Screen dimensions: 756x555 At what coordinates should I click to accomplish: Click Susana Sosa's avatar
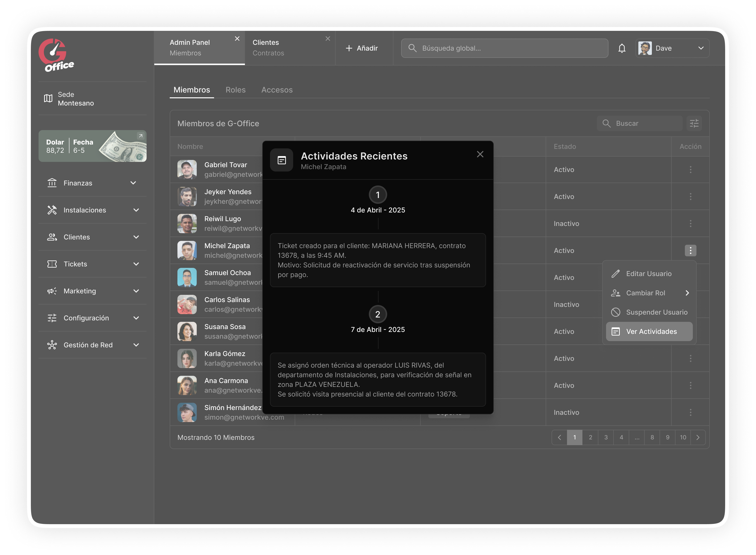click(x=187, y=331)
